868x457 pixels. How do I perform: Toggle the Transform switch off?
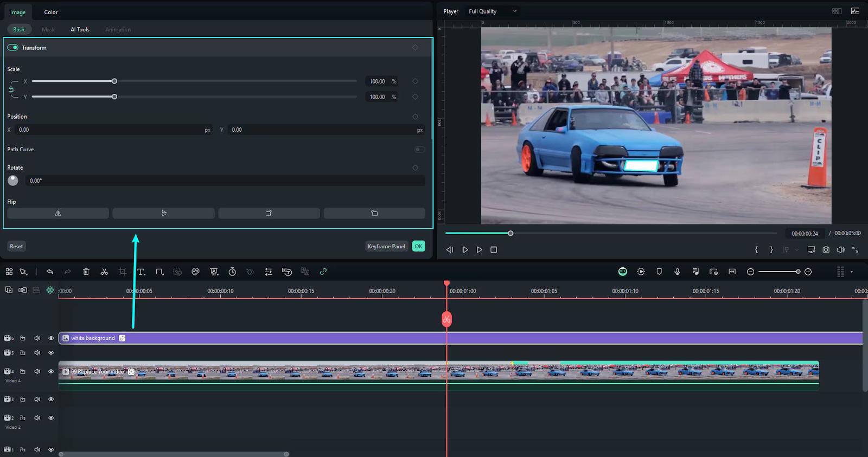(12, 48)
